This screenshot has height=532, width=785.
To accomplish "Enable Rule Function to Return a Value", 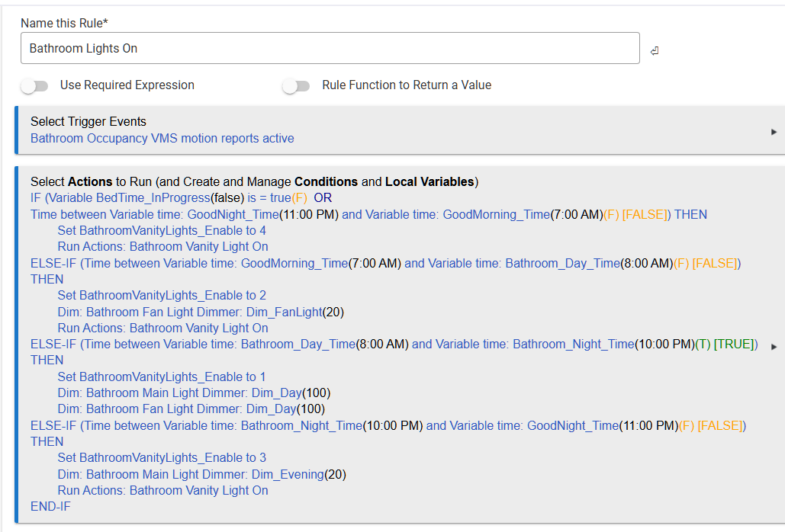I will [296, 86].
